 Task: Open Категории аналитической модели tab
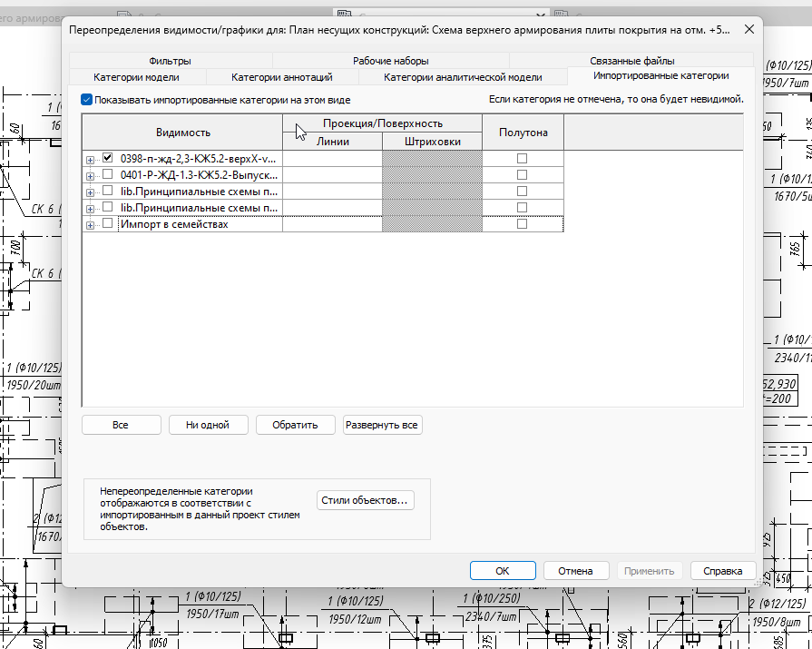pos(463,77)
